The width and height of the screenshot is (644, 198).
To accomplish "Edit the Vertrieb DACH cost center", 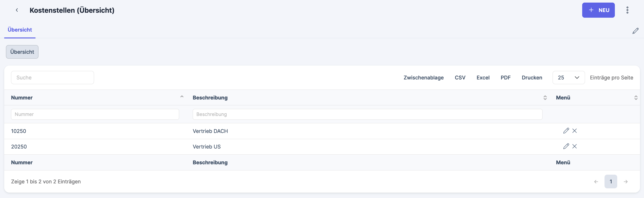I will click(x=566, y=131).
